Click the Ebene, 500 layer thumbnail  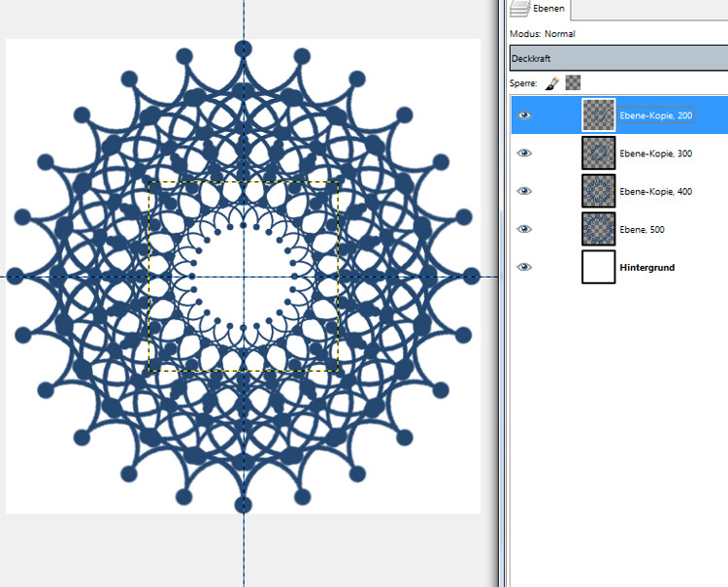(599, 229)
